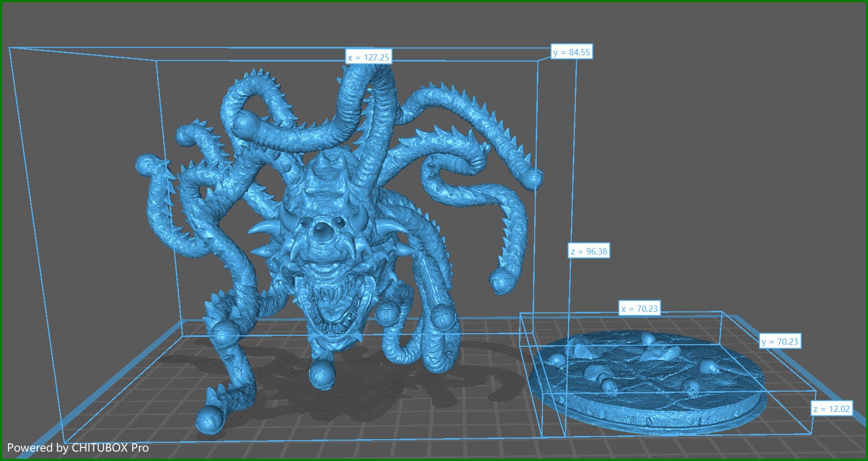The height and width of the screenshot is (461, 868).
Task: Select the round skull-covered base model
Action: (647, 383)
